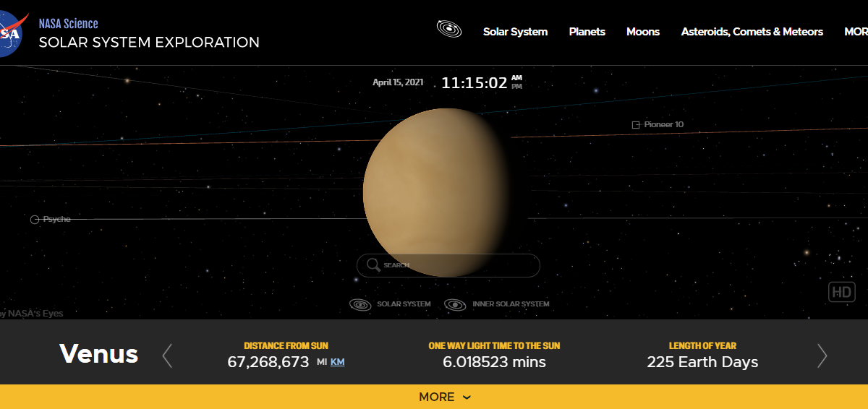Click the time 11:15:02 display

click(475, 83)
